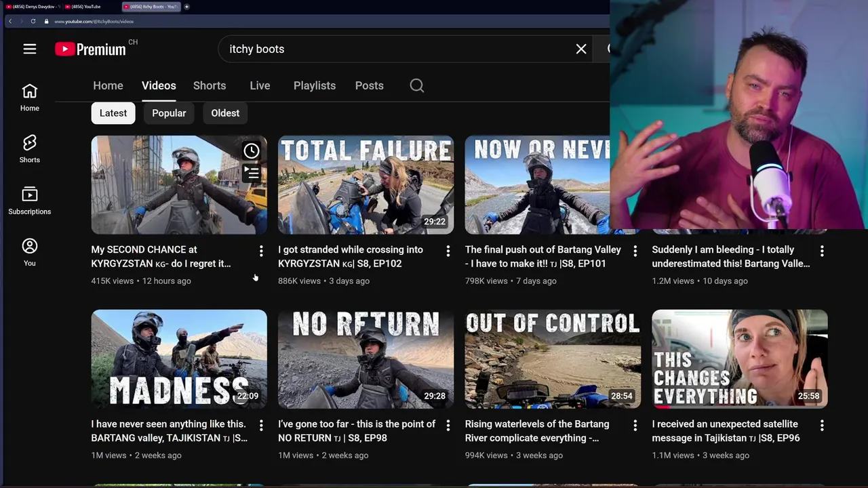Switch to Denys Davydov browser tab
This screenshot has width=868, height=488.
[x=33, y=7]
